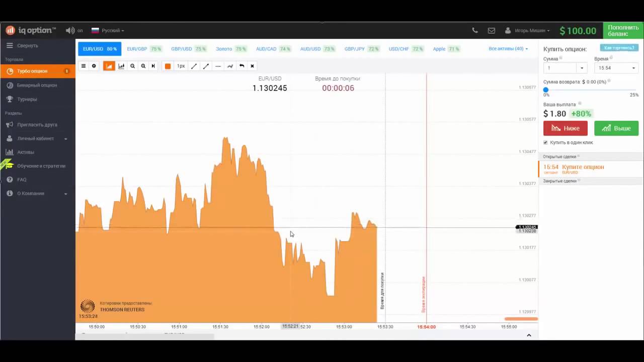Switch to Apple asset tab

click(x=446, y=49)
